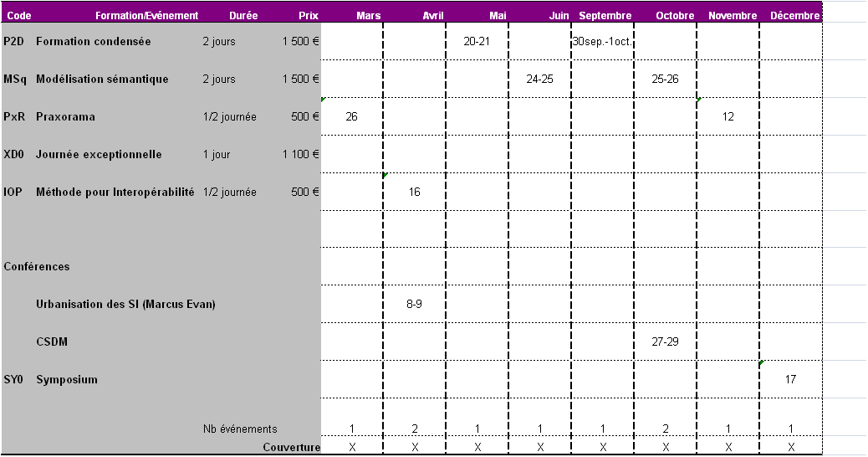This screenshot has height=457, width=868.
Task: Select the Septembre month header
Action: [x=605, y=16]
